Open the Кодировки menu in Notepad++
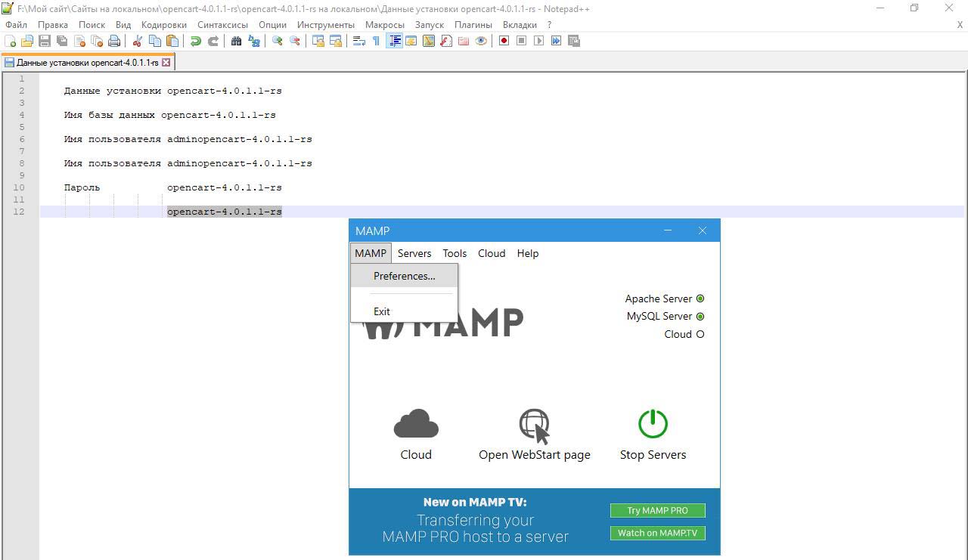Image resolution: width=968 pixels, height=560 pixels. coord(163,24)
